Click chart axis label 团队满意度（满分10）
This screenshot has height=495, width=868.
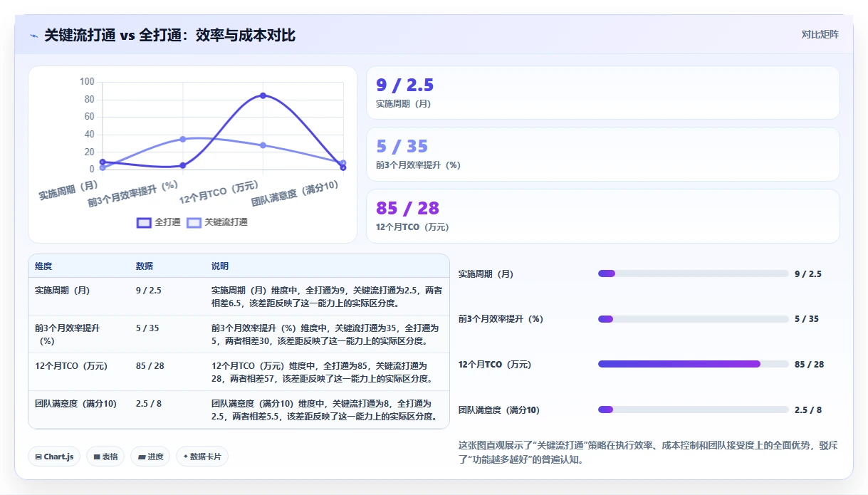click(x=295, y=192)
